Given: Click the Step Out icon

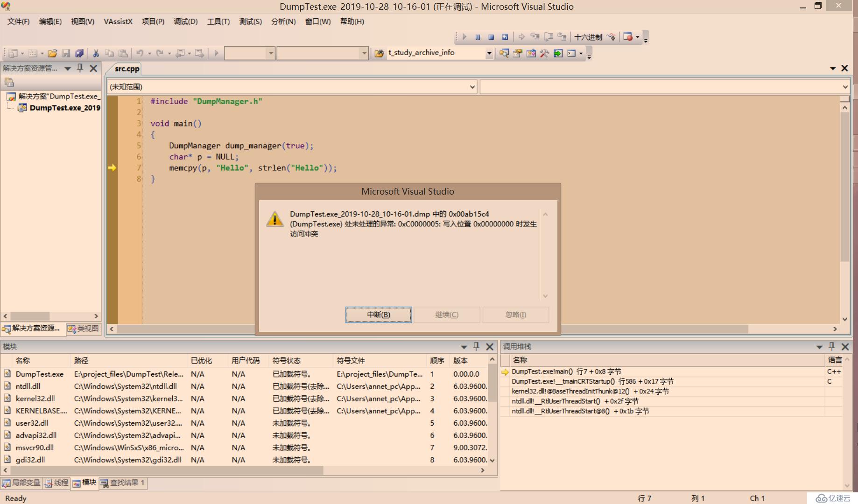Looking at the screenshot, I should [562, 37].
